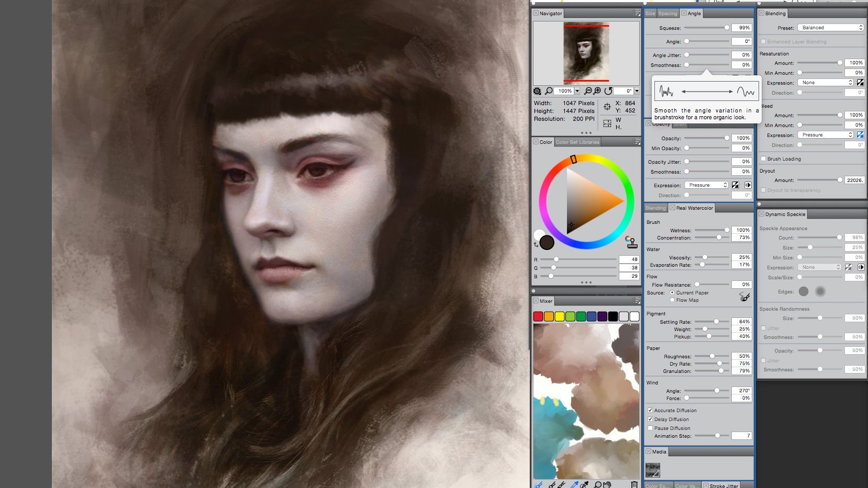
Task: Enable the Pause Diffusion checkbox
Action: pyautogui.click(x=650, y=428)
